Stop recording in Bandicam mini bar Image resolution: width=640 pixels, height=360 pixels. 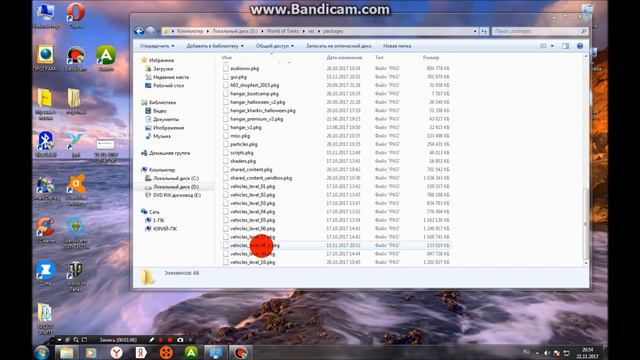[x=170, y=340]
